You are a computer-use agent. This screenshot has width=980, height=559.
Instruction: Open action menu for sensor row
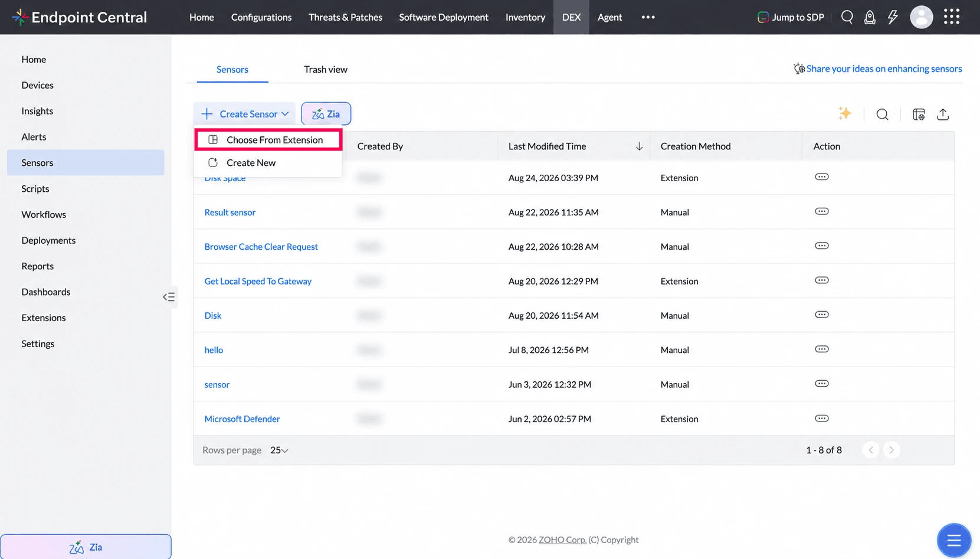point(821,384)
